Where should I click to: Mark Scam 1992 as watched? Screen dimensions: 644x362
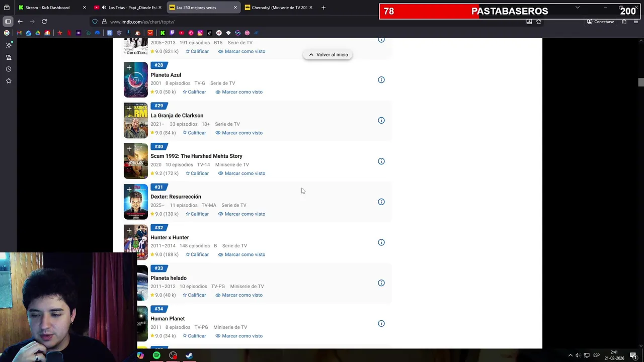[x=242, y=173]
